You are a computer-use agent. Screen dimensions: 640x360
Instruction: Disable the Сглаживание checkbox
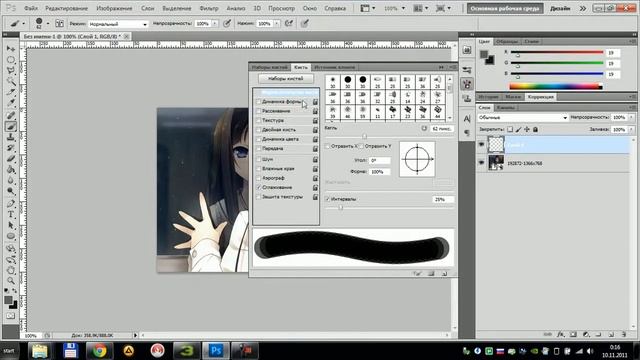click(x=258, y=187)
